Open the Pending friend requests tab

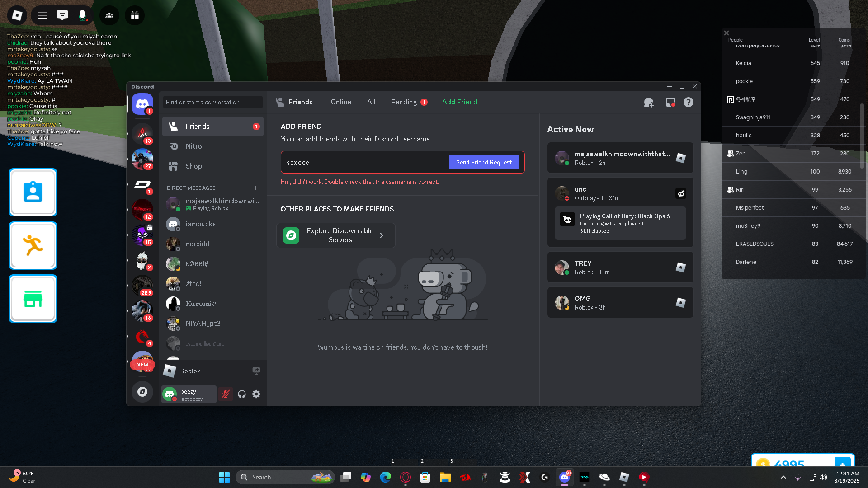coord(409,102)
